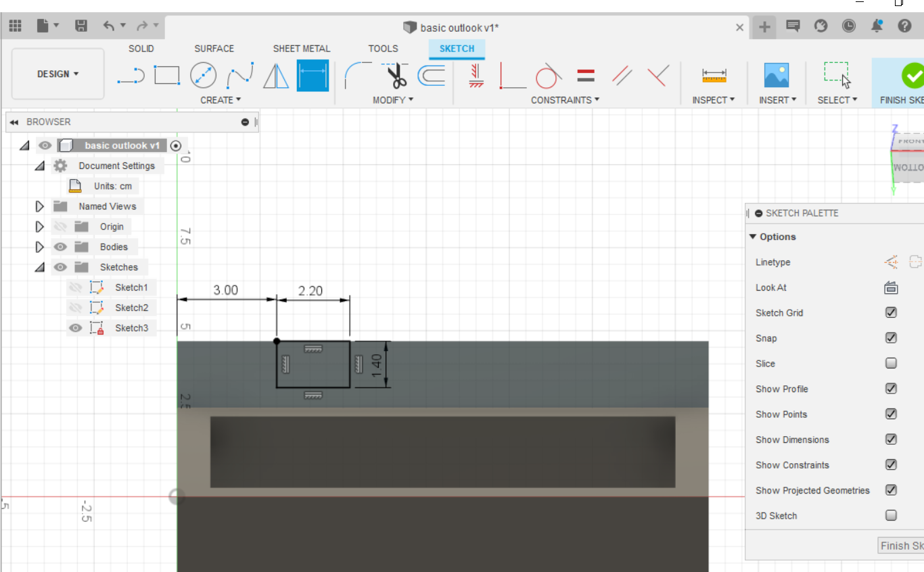The image size is (924, 572).
Task: Expand the Bodies folder
Action: pyautogui.click(x=39, y=246)
